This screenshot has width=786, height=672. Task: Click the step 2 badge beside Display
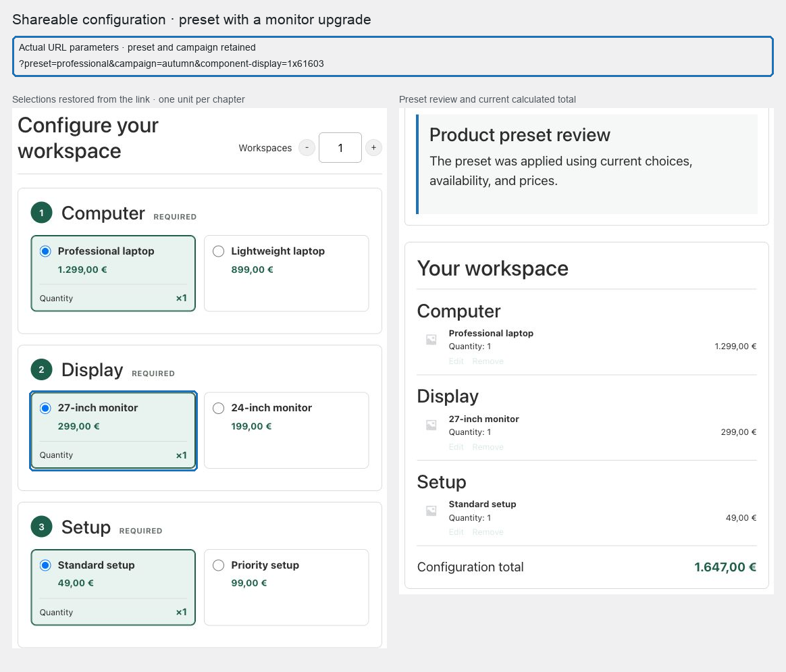click(x=42, y=369)
